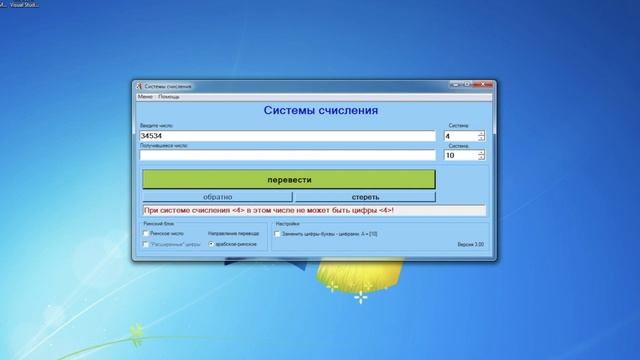Increase the source system value 4 with up arrow
This screenshot has height=360, width=640.
(x=481, y=133)
